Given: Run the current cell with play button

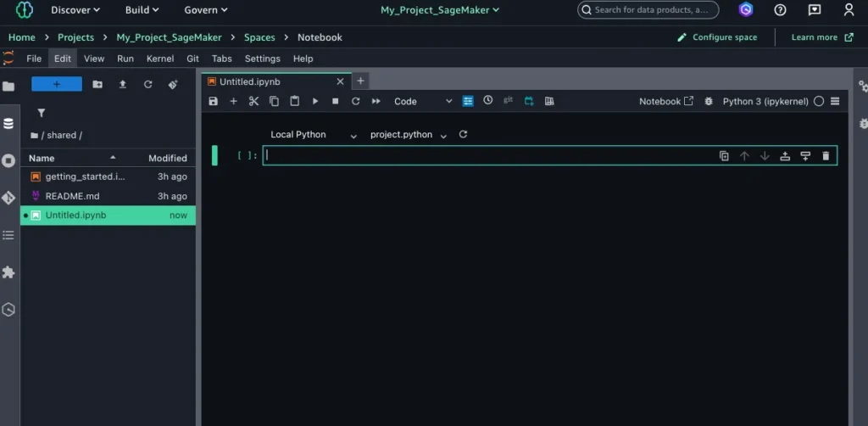Looking at the screenshot, I should click(315, 101).
